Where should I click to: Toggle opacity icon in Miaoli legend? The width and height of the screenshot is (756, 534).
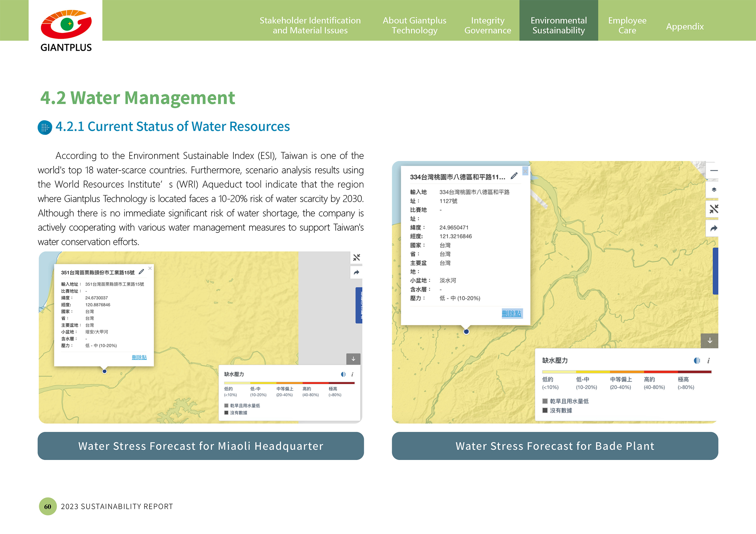[343, 374]
